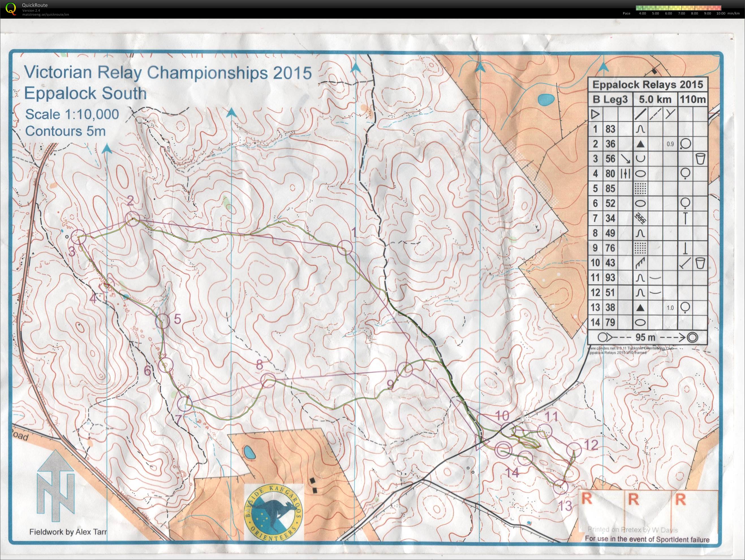Image resolution: width=745 pixels, height=560 pixels.
Task: Click the matstroeng.se/quickroute/en link
Action: tap(46, 14)
